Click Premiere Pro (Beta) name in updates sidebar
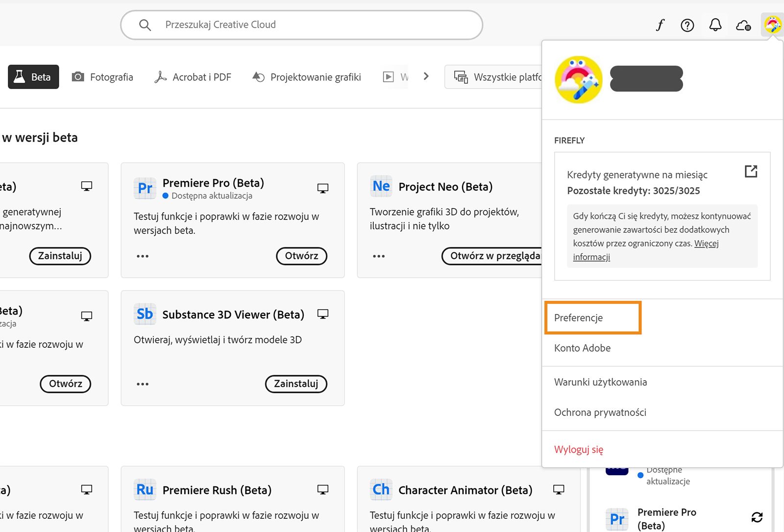The height and width of the screenshot is (532, 784). tap(667, 519)
